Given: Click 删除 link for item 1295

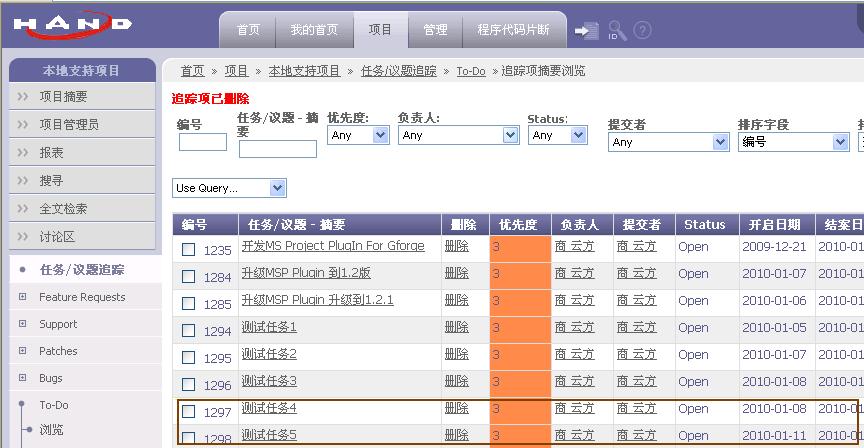Looking at the screenshot, I should pos(457,354).
